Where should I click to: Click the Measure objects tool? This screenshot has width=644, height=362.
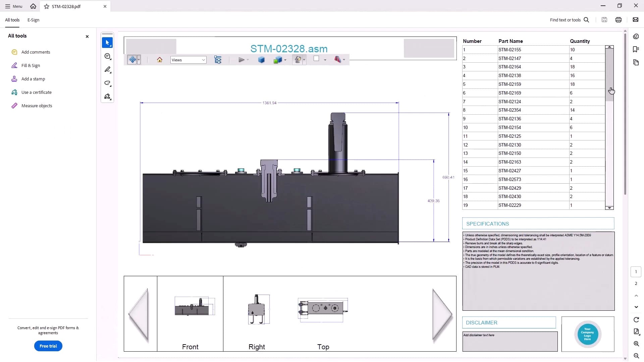coord(37,106)
